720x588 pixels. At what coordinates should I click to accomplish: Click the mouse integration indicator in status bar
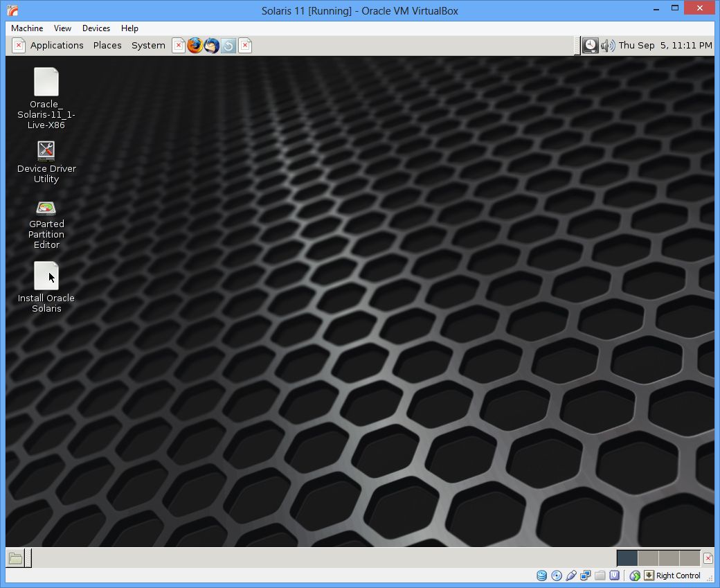(x=635, y=576)
